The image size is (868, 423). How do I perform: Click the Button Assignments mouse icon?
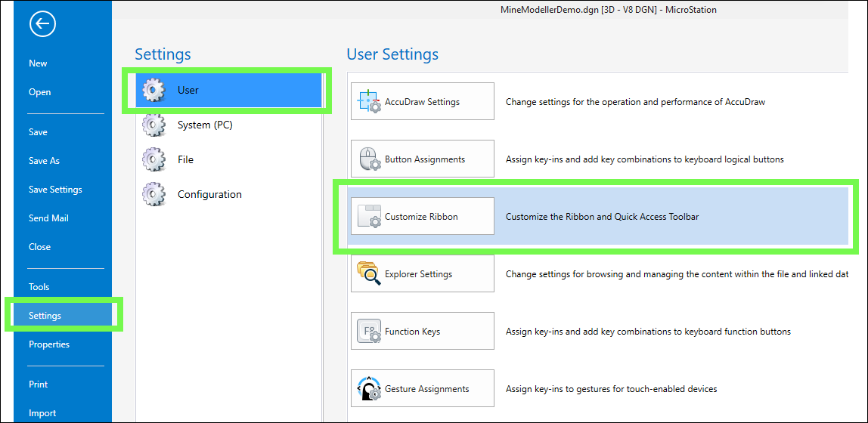coord(369,159)
